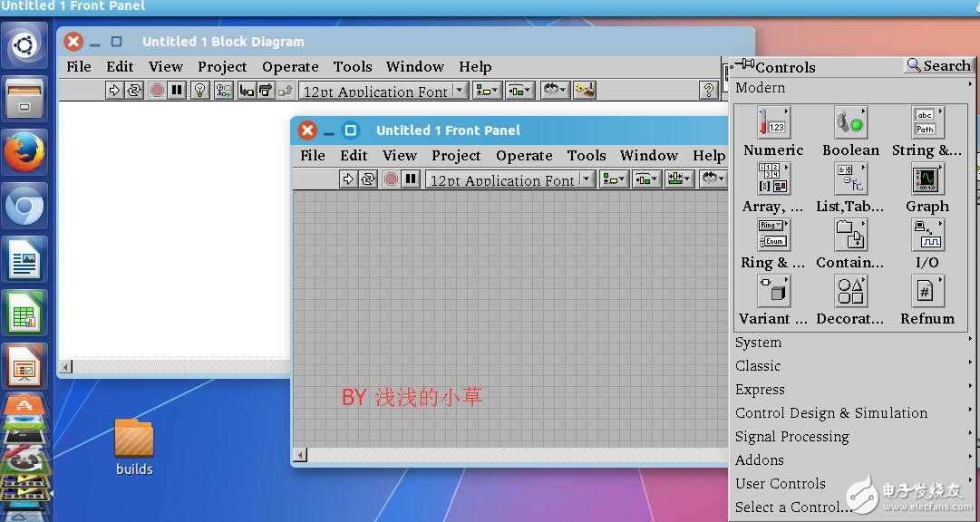Expand the Addons palette category

point(853,460)
